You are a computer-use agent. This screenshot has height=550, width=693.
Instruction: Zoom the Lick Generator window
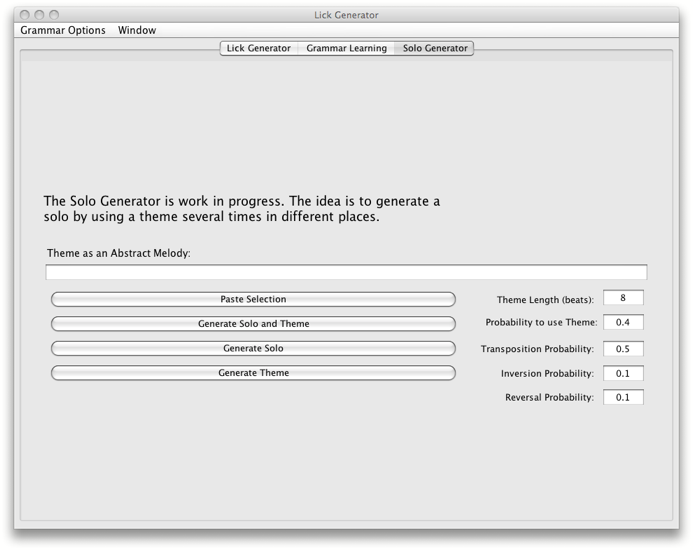click(x=54, y=14)
